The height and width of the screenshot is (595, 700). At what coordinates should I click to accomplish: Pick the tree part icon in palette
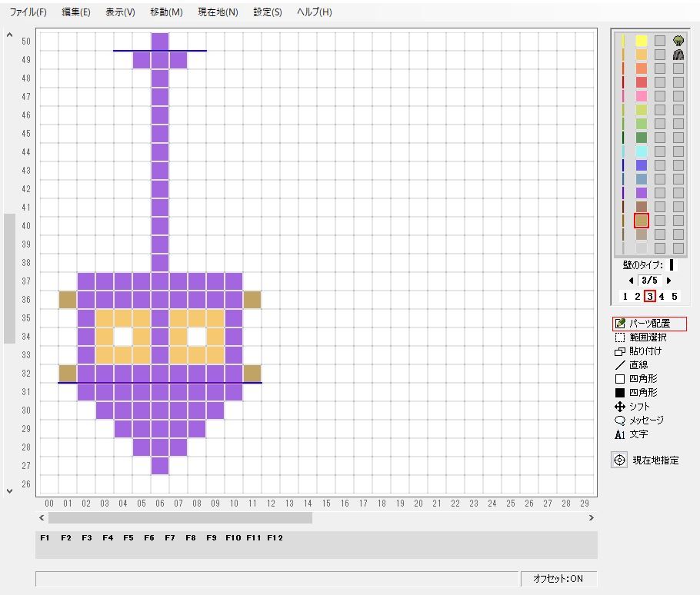coord(678,41)
